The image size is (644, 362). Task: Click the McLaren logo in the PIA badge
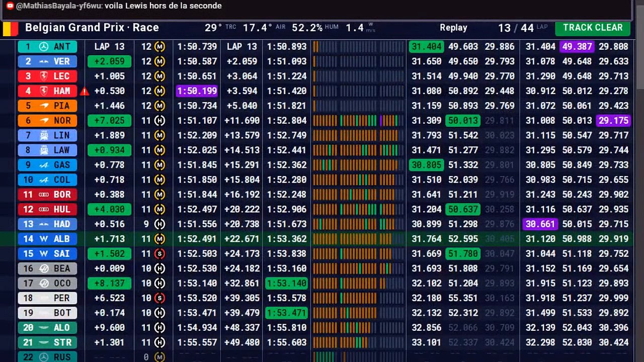point(44,106)
